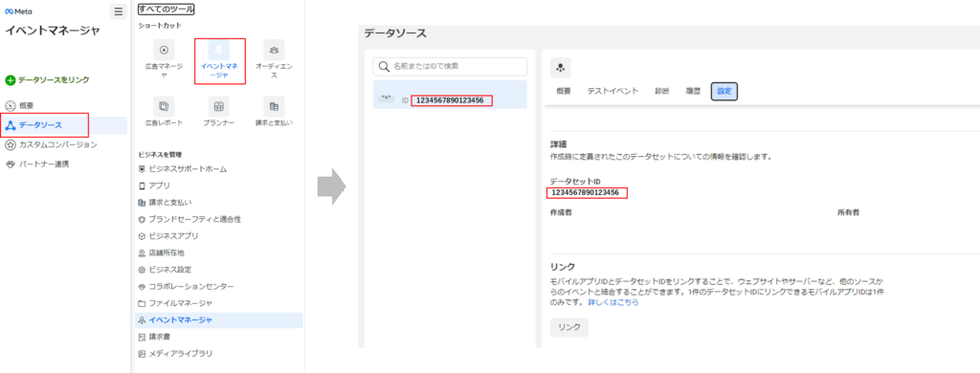Screen dimensions: 980x373
Task: Switch to the テストイベント tab
Action: tap(612, 91)
